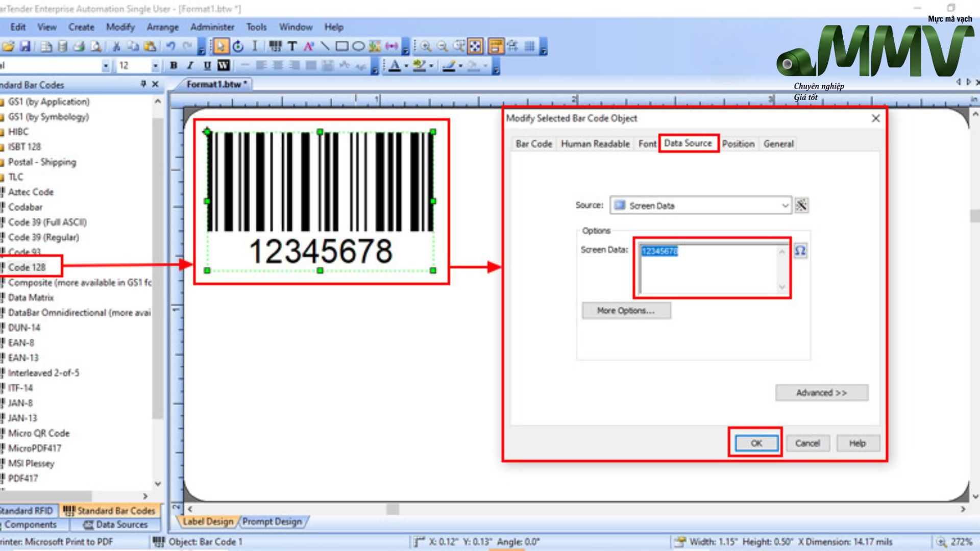This screenshot has width=980, height=551.
Task: Open print preview from the toolbar
Action: (95, 46)
